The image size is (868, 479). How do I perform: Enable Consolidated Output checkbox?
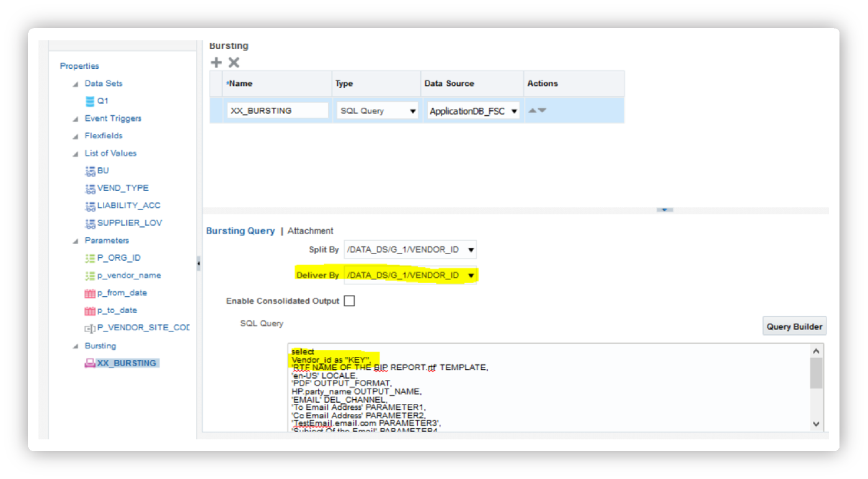point(349,301)
